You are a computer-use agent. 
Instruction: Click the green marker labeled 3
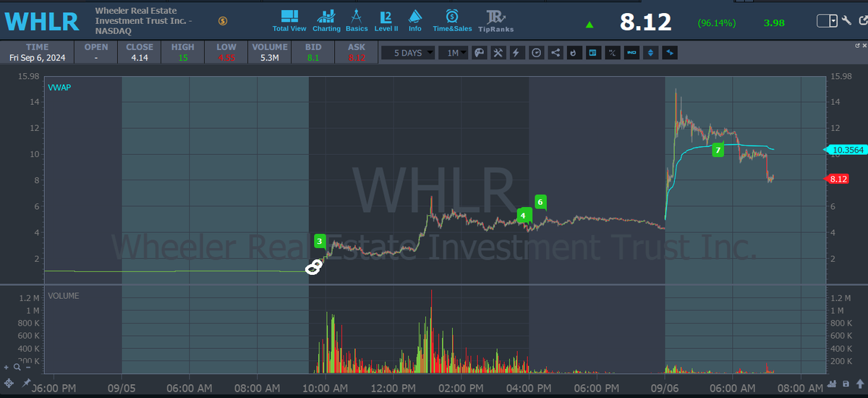pos(320,241)
